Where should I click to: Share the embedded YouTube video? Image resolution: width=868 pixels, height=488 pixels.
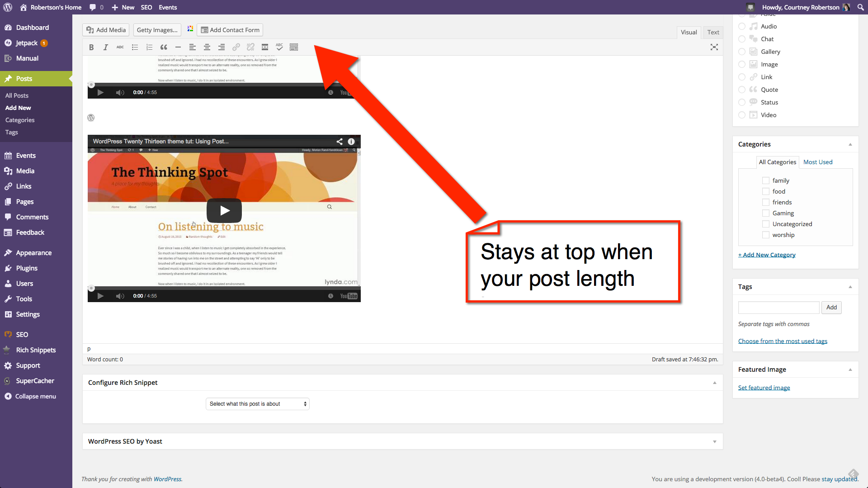coord(340,142)
